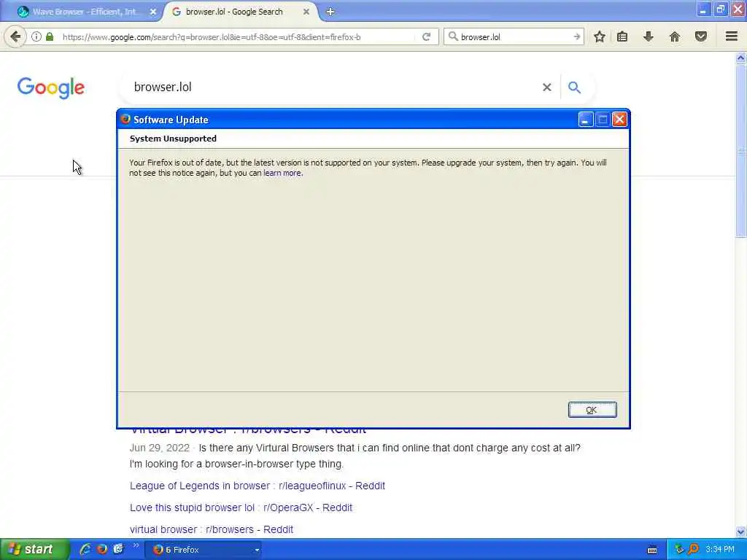Expand quick launch overflow chevron
The image size is (747, 560).
136,545
